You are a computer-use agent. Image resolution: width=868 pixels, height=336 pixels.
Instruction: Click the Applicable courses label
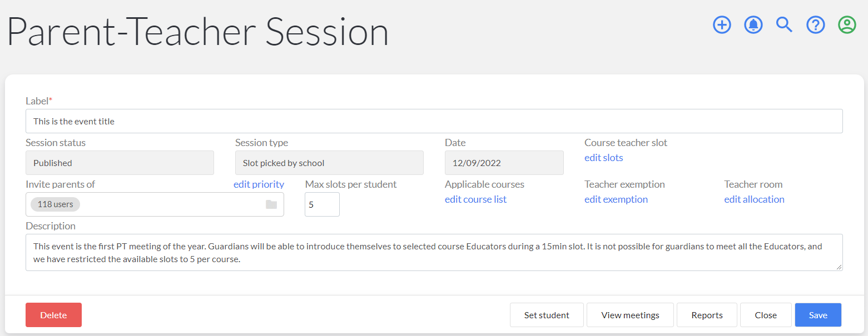pos(484,184)
